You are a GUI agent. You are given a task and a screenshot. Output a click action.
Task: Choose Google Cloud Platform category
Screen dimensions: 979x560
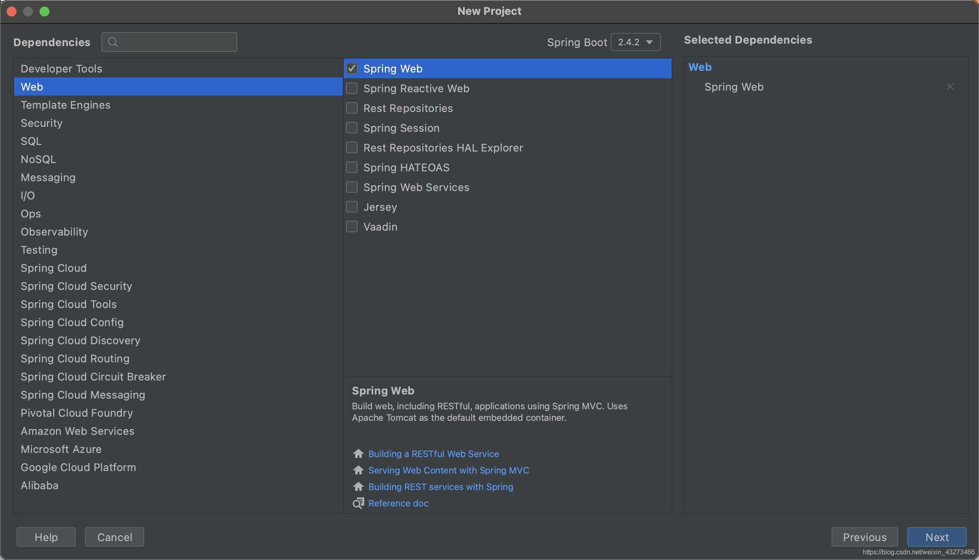point(178,467)
